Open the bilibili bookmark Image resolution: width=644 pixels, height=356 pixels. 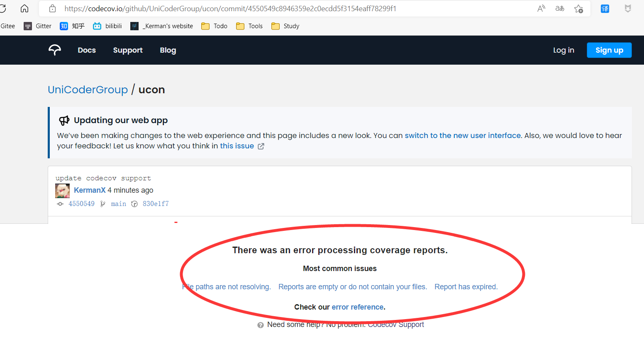point(107,26)
